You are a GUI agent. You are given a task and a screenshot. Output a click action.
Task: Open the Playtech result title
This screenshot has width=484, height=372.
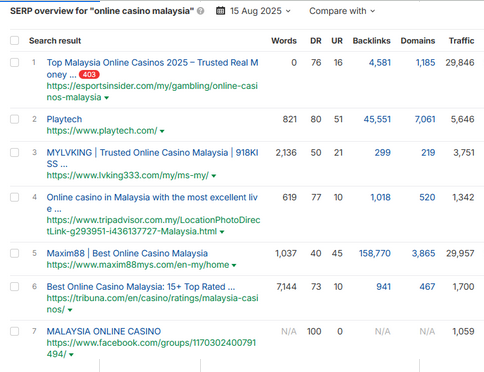click(64, 119)
